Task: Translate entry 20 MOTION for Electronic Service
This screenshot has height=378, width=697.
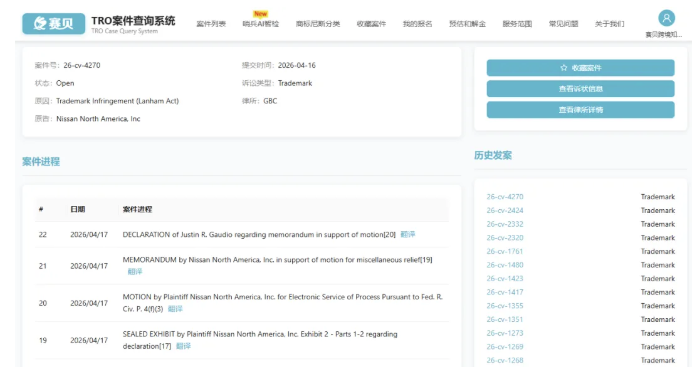Action: point(175,309)
